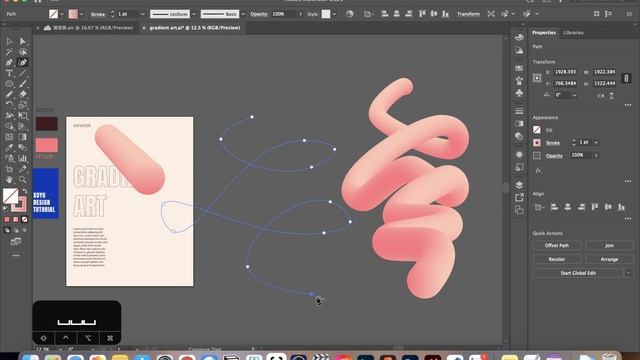Image resolution: width=640 pixels, height=360 pixels.
Task: Select the Scale tool
Action: click(23, 105)
